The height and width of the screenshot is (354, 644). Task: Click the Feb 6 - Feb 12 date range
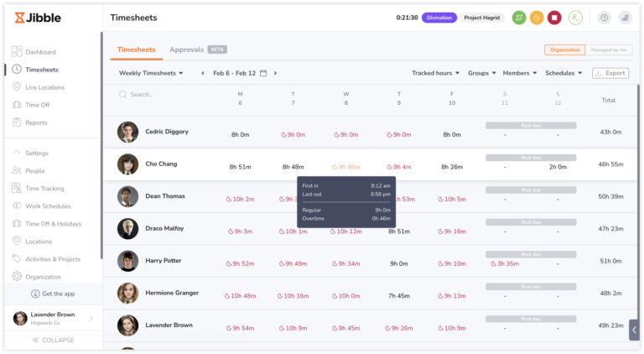[x=234, y=73]
